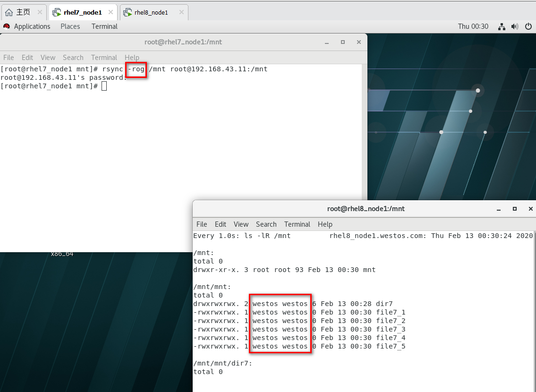
Task: Close the 主页 tab
Action: coord(40,12)
